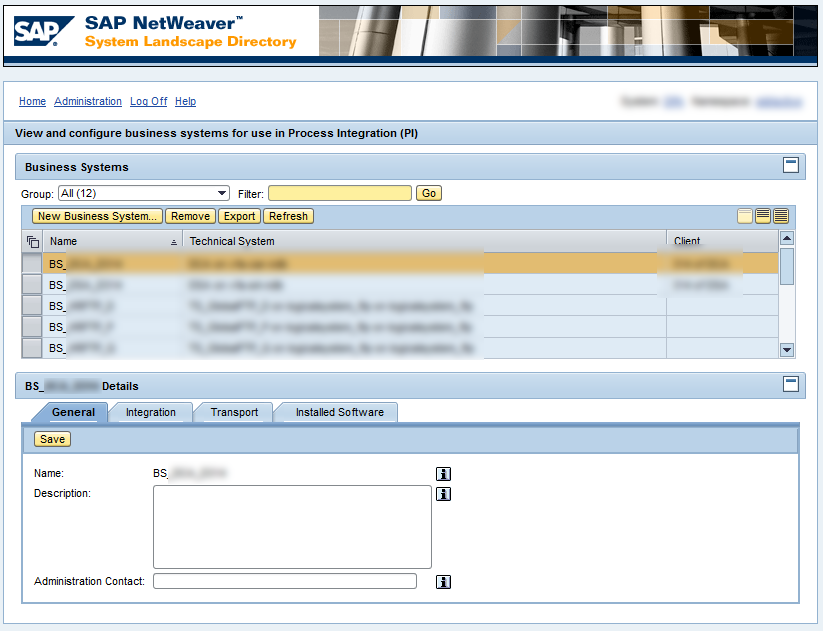Click the select-all rows icon in table header

[x=32, y=241]
